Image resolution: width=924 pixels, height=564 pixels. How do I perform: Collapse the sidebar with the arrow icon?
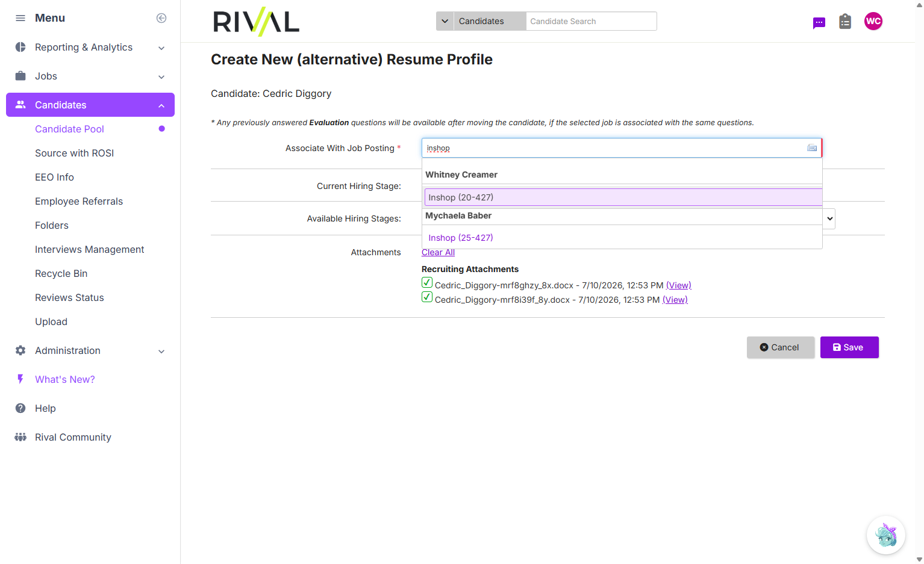coord(161,18)
